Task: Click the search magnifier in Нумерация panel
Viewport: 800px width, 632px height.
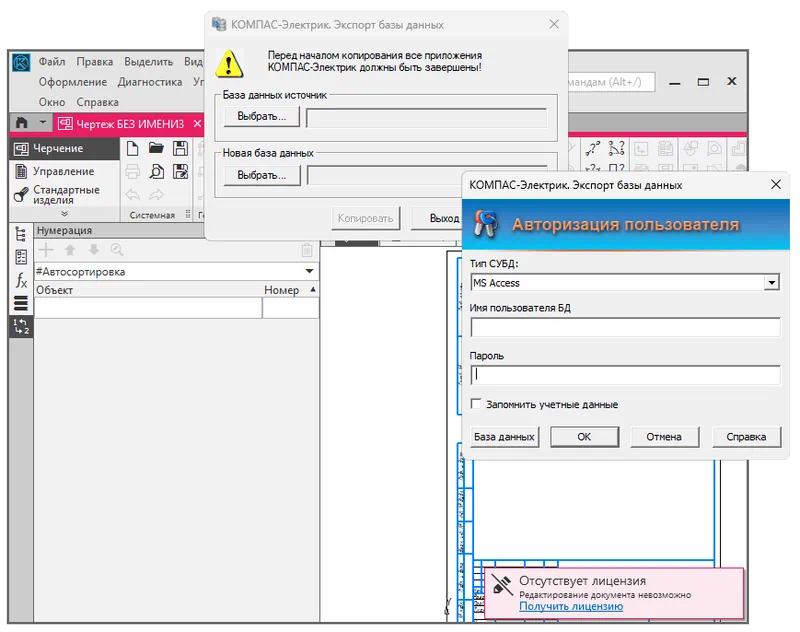Action: tap(117, 250)
